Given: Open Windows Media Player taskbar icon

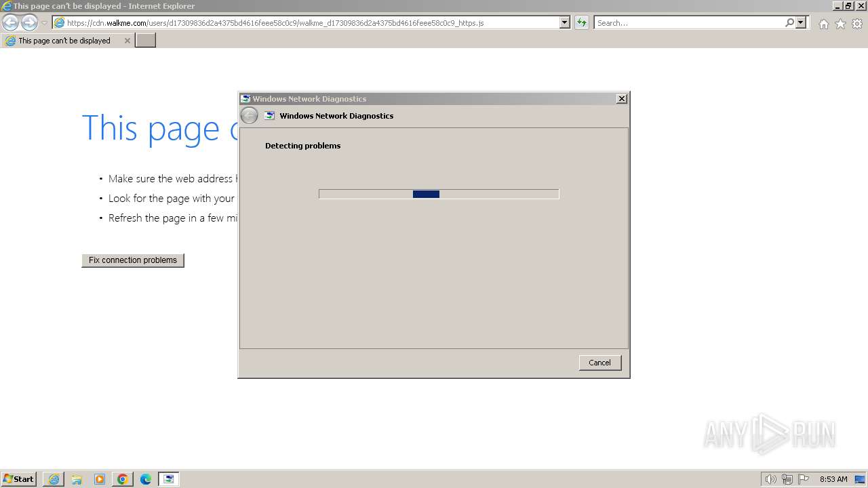Looking at the screenshot, I should (100, 479).
